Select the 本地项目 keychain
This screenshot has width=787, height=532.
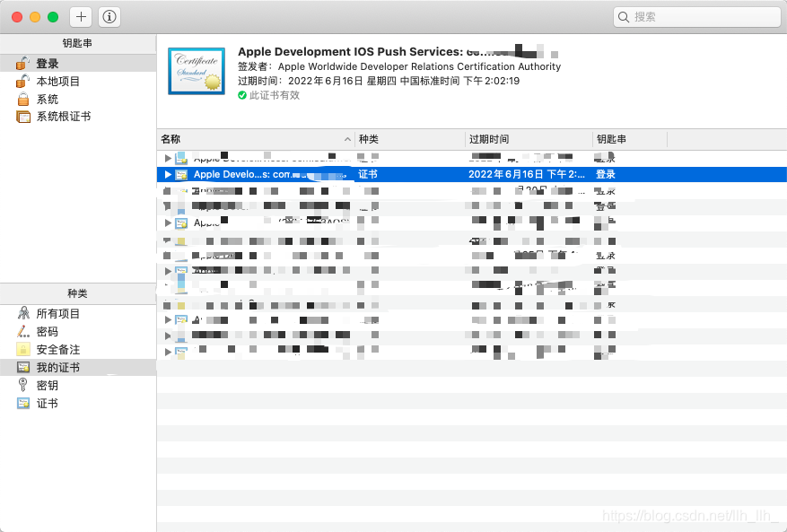pyautogui.click(x=78, y=82)
